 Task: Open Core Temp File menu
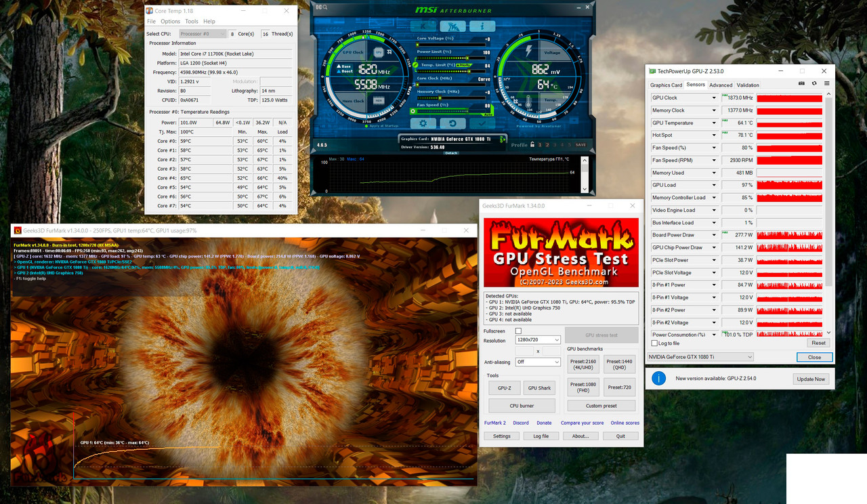click(152, 22)
